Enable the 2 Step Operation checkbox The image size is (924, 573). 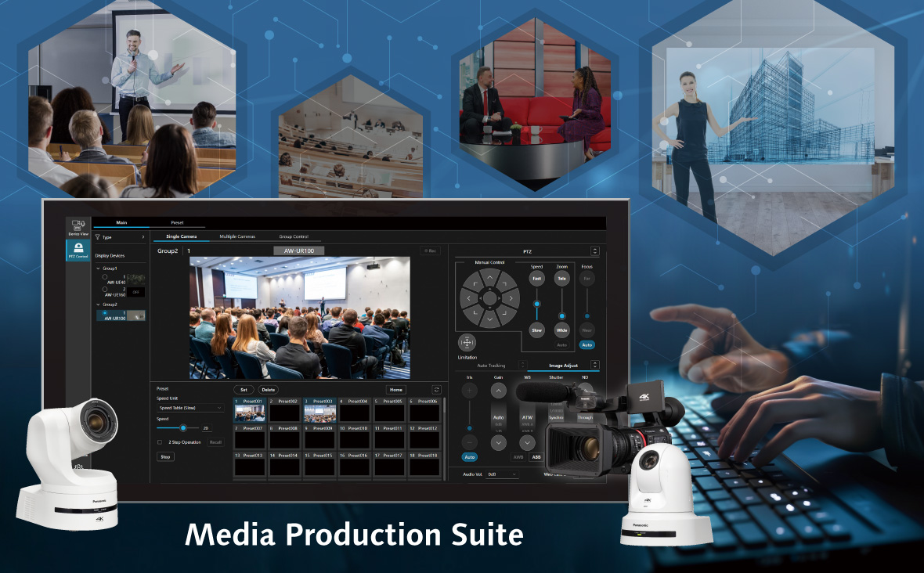pyautogui.click(x=160, y=442)
